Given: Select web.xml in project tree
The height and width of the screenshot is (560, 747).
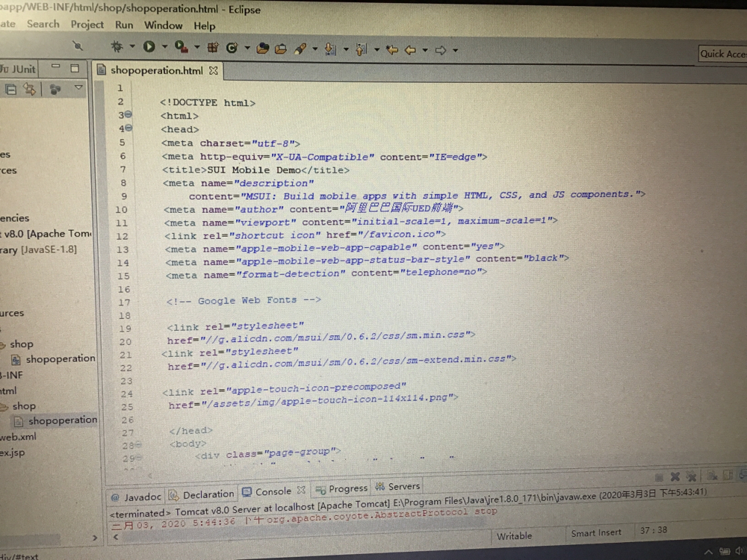Looking at the screenshot, I should [x=18, y=436].
